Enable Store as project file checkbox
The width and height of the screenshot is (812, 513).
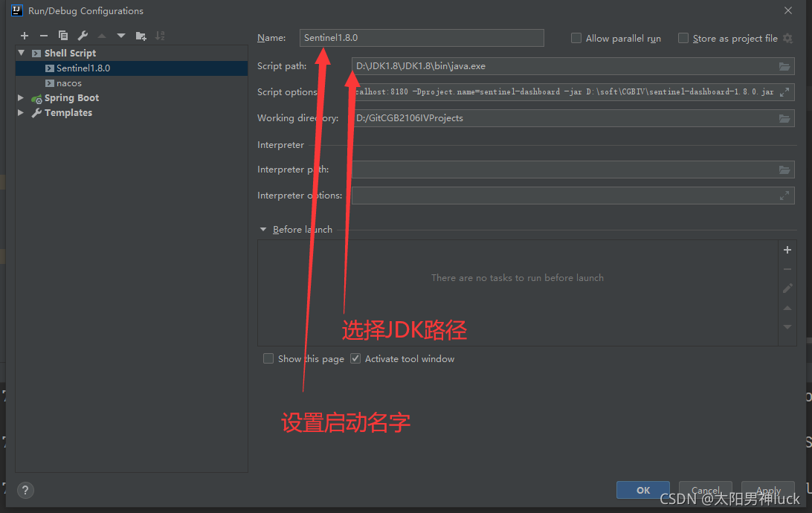[x=683, y=39]
